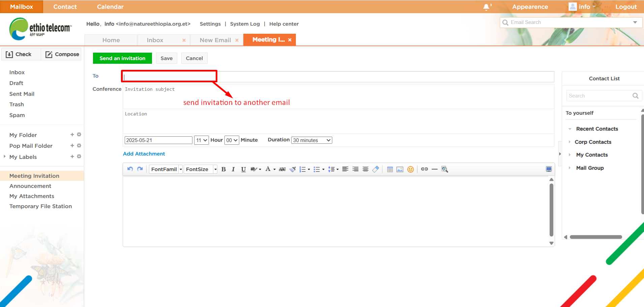Toggle italic text formatting
This screenshot has width=644, height=307.
(x=233, y=169)
